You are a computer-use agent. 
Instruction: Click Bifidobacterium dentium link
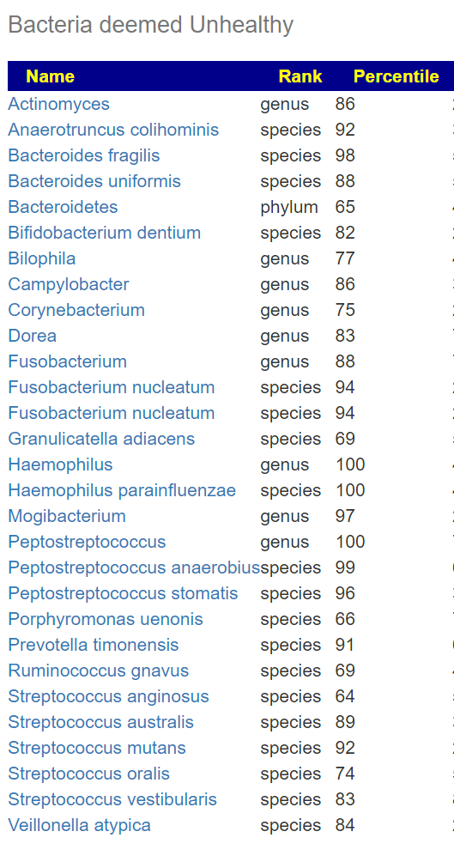click(x=104, y=233)
